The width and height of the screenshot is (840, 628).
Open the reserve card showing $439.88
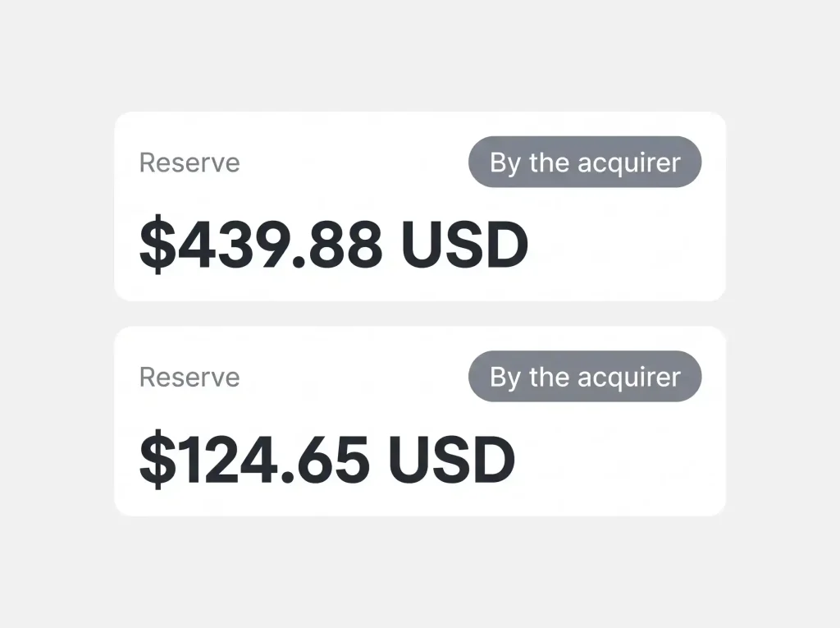pyautogui.click(x=420, y=207)
